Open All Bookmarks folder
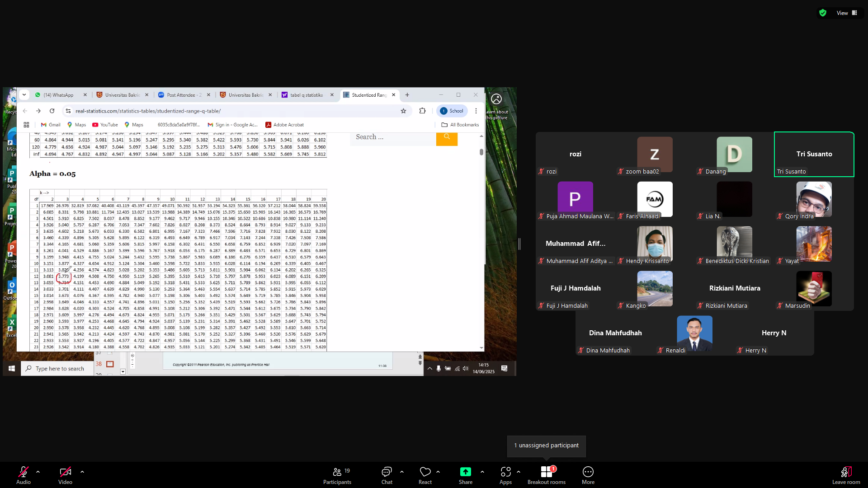The width and height of the screenshot is (868, 488). click(460, 125)
